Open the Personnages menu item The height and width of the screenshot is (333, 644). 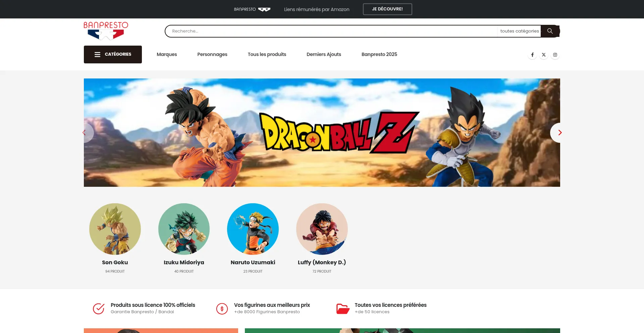point(212,54)
